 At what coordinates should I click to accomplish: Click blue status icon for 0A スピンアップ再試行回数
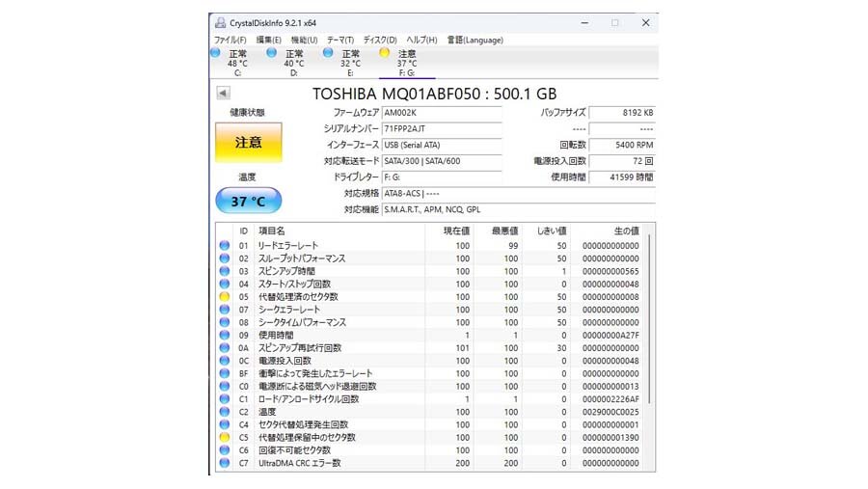coord(224,348)
